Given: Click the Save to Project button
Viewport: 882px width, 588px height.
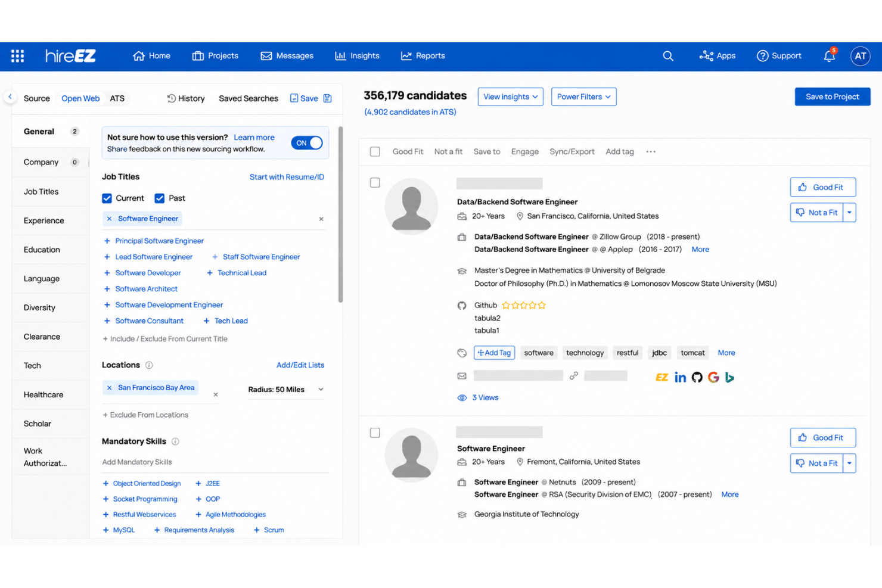Looking at the screenshot, I should [832, 97].
